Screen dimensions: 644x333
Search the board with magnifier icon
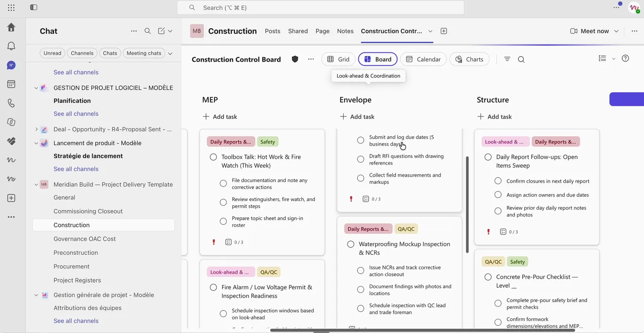[x=521, y=59]
